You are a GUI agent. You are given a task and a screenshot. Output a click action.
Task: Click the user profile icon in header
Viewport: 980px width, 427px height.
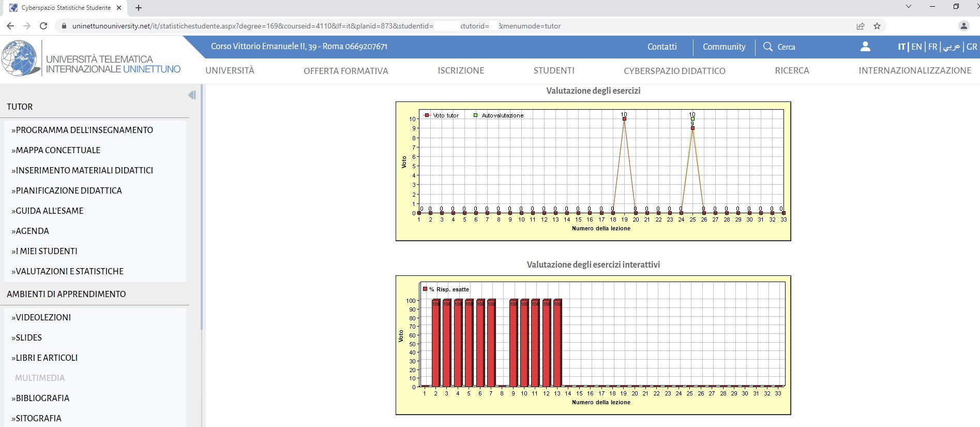click(865, 47)
